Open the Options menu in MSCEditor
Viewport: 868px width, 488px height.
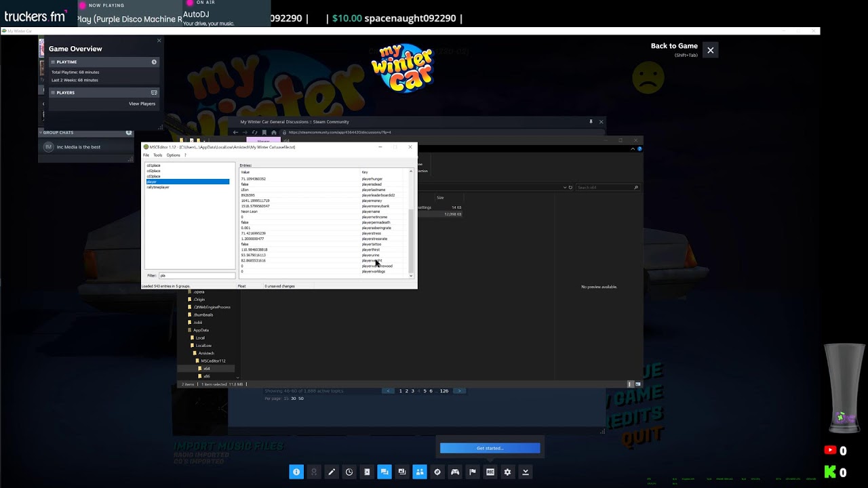[x=173, y=155]
